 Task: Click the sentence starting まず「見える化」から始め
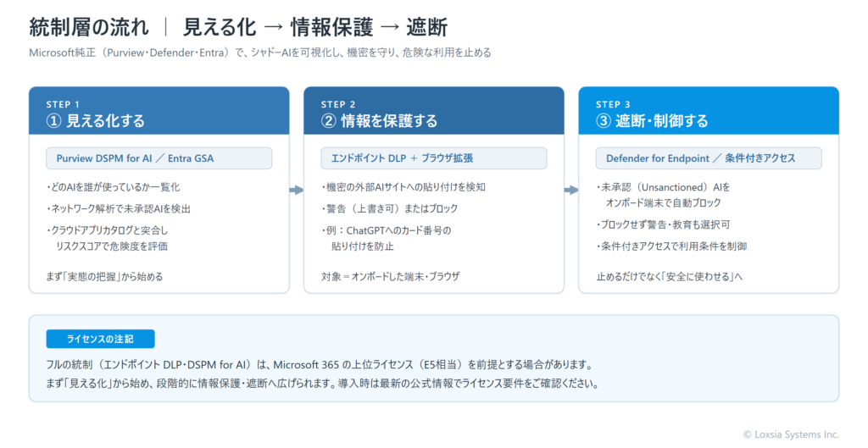pyautogui.click(x=323, y=384)
